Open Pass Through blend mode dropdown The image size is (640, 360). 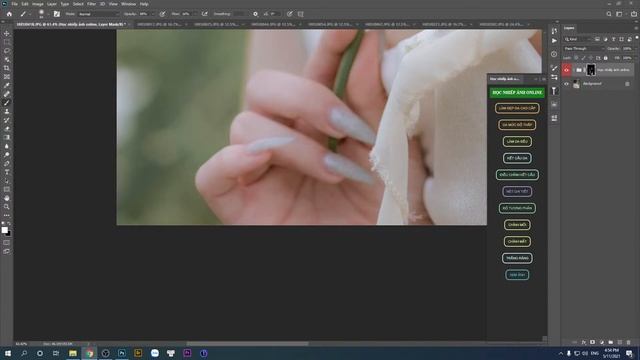tap(584, 49)
